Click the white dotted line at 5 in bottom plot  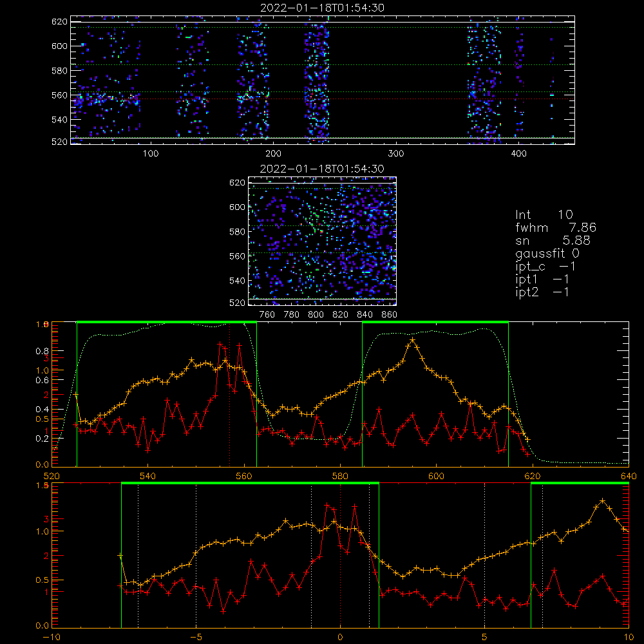[485, 554]
